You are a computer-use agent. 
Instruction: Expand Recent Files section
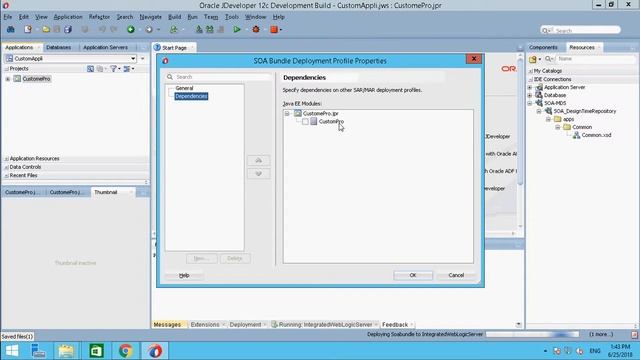click(7, 176)
